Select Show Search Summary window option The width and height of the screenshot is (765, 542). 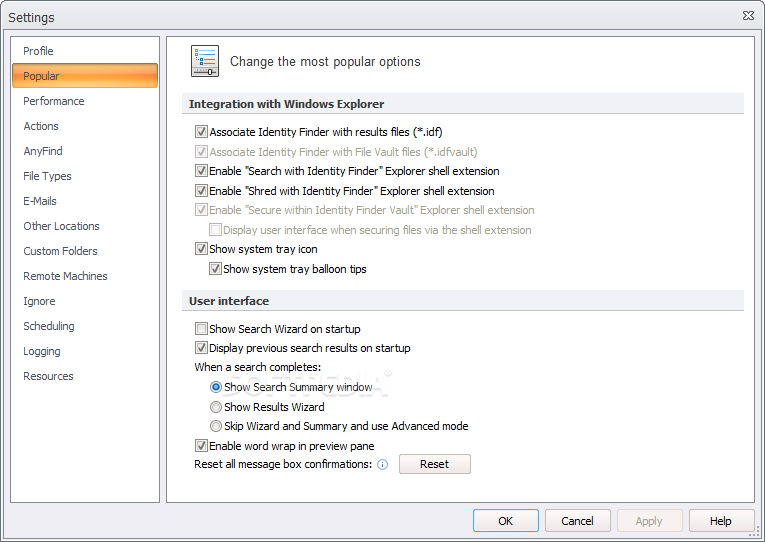coord(216,387)
